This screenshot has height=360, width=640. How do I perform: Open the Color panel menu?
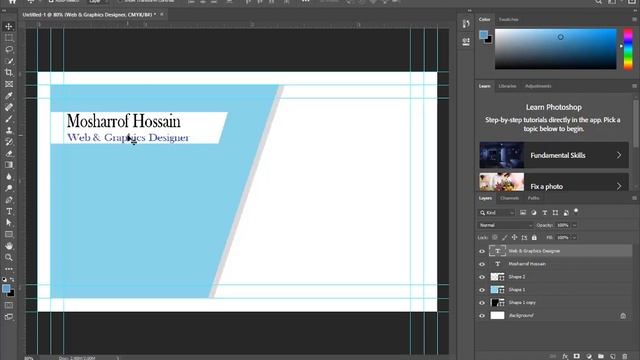pos(634,19)
